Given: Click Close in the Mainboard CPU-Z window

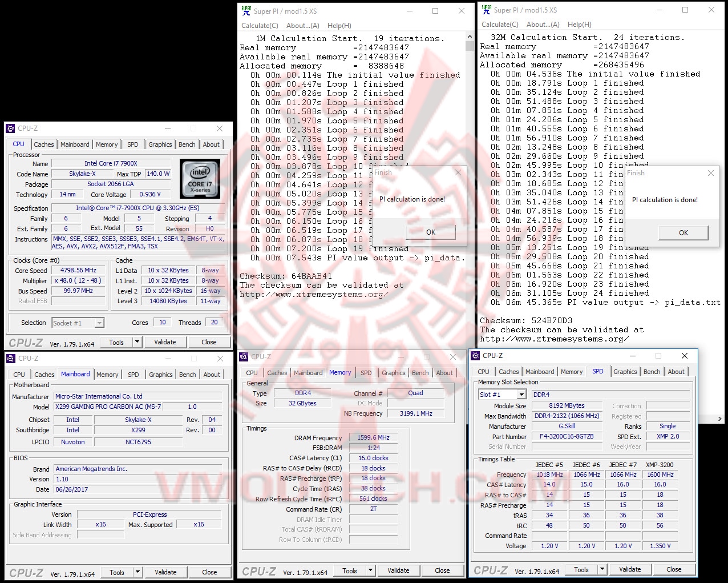Looking at the screenshot, I should coord(210,572).
